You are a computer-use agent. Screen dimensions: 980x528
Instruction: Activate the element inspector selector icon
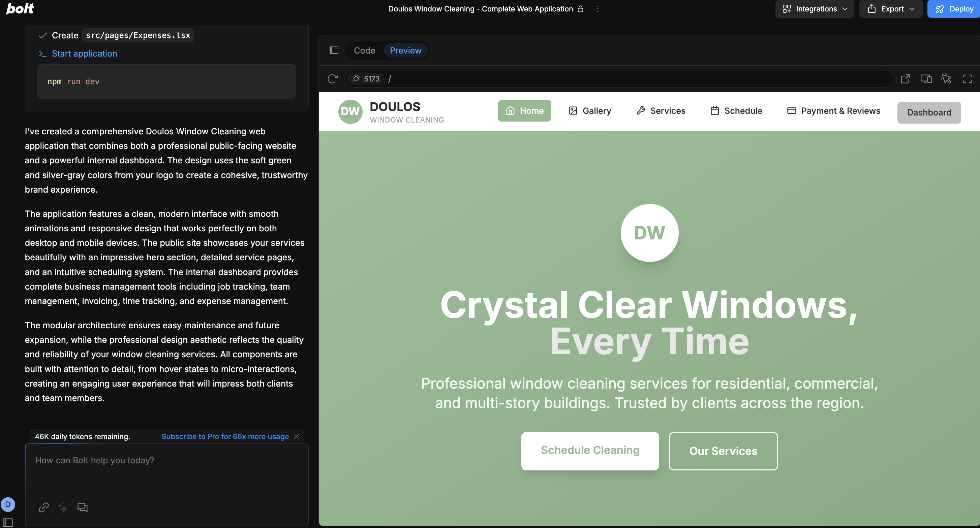(x=946, y=79)
